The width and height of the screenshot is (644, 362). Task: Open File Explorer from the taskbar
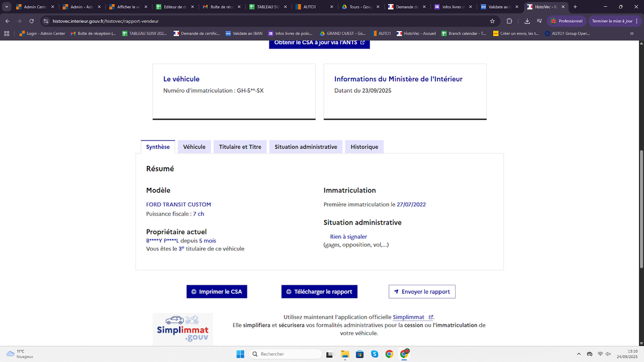[345, 354]
